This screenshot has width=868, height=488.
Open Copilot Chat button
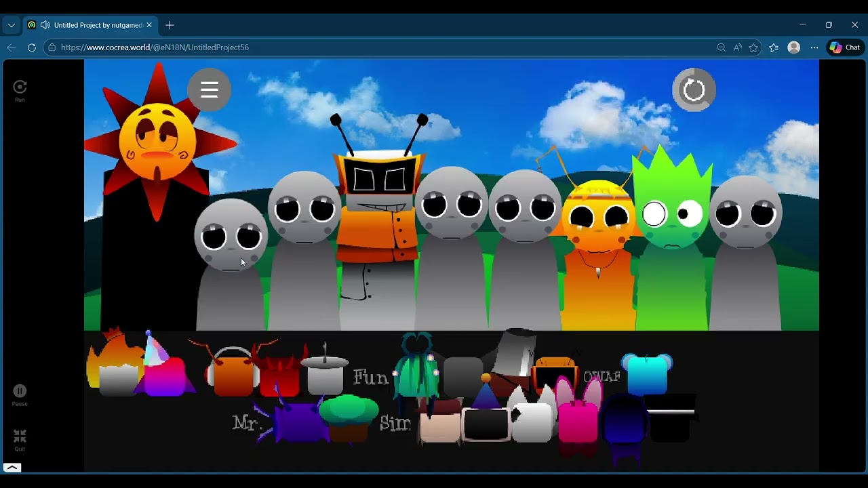845,47
